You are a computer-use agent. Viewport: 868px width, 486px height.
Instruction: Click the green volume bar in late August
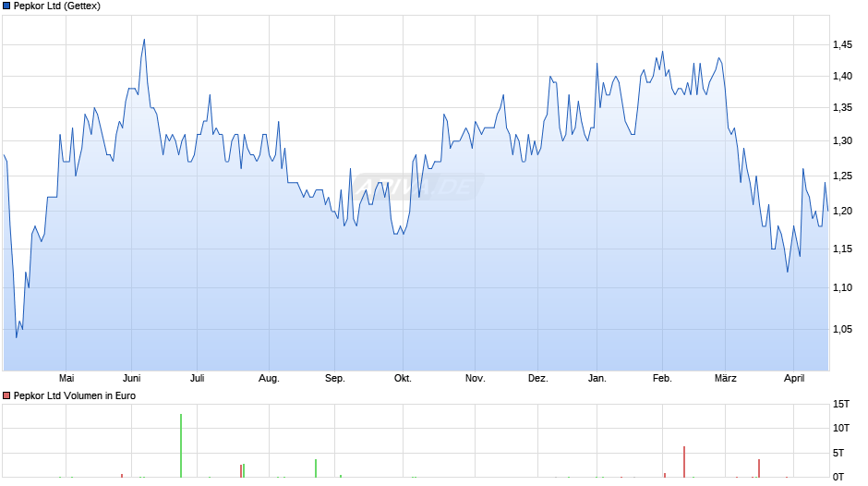pyautogui.click(x=316, y=468)
